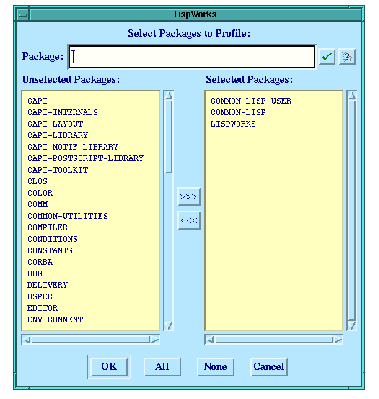
Task: Select CONSTANTS package
Action: pos(50,250)
